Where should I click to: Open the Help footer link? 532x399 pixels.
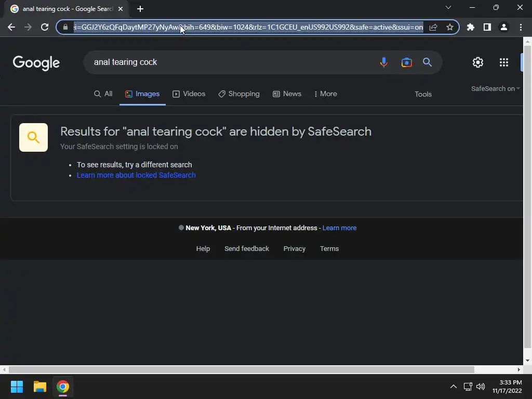click(x=203, y=249)
